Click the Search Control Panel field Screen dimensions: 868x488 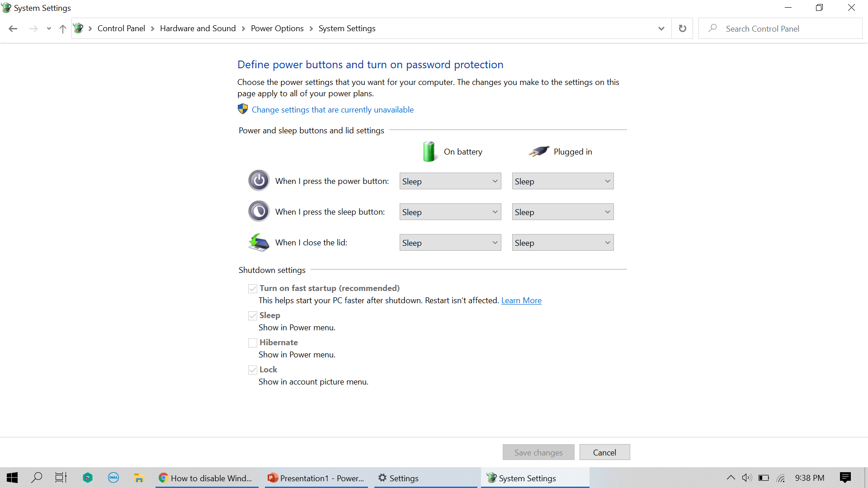tap(787, 28)
